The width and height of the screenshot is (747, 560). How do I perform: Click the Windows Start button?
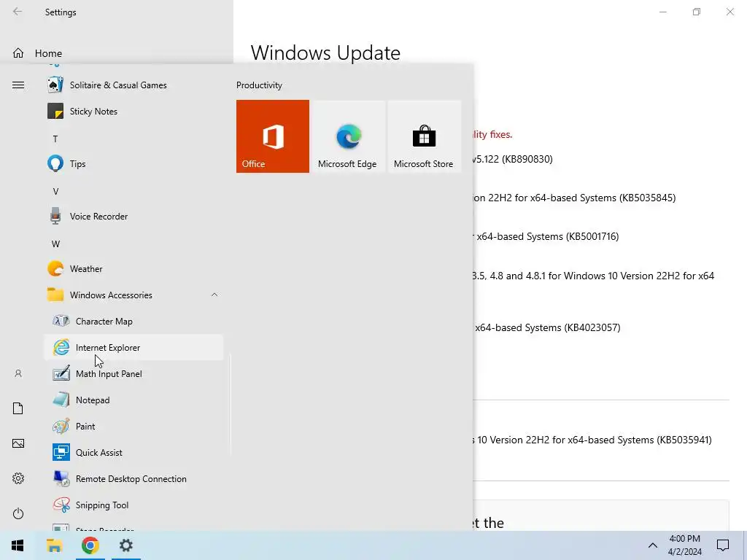(18, 545)
